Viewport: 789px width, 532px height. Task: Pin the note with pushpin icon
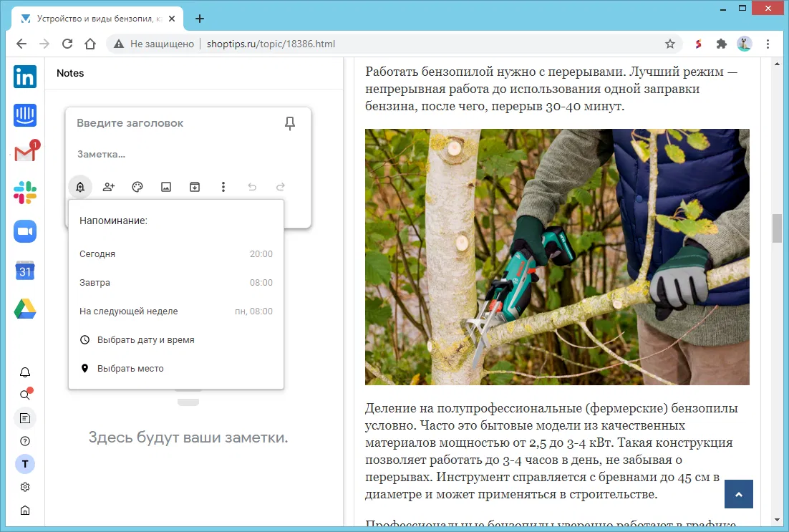(290, 123)
